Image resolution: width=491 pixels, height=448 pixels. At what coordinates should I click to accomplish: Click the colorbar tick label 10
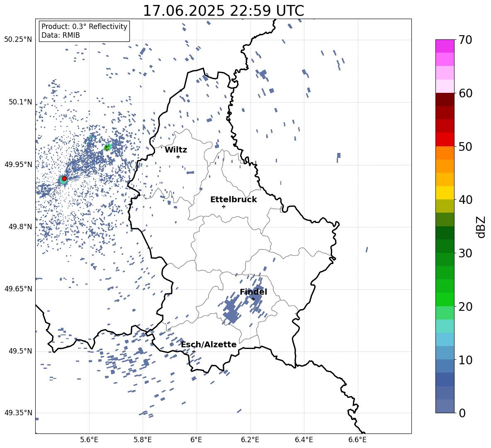[465, 360]
